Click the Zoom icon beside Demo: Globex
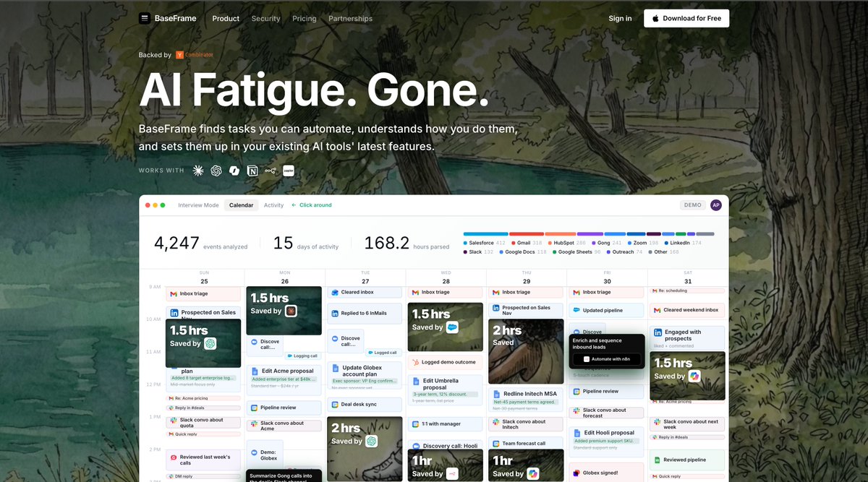Viewport: 868px width, 482px height. (x=254, y=453)
